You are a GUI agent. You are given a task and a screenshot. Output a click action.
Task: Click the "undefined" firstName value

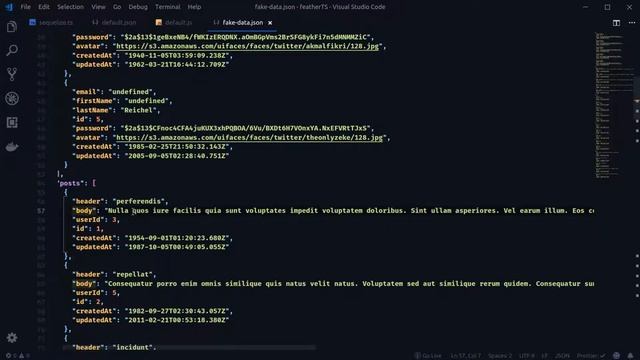click(x=147, y=101)
